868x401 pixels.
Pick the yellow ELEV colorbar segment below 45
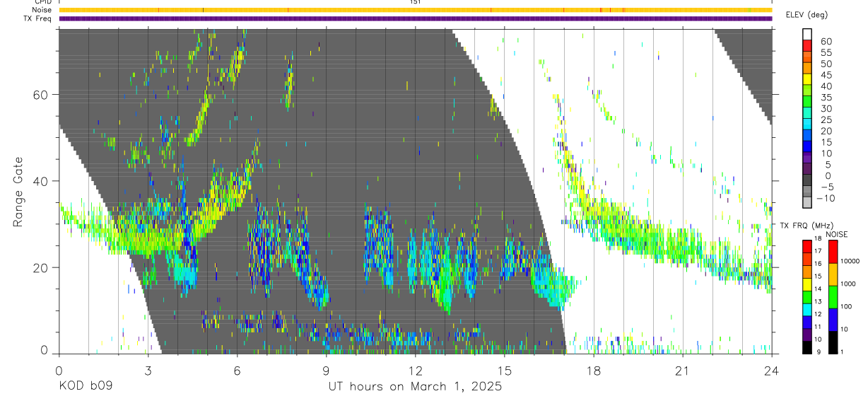click(x=807, y=79)
